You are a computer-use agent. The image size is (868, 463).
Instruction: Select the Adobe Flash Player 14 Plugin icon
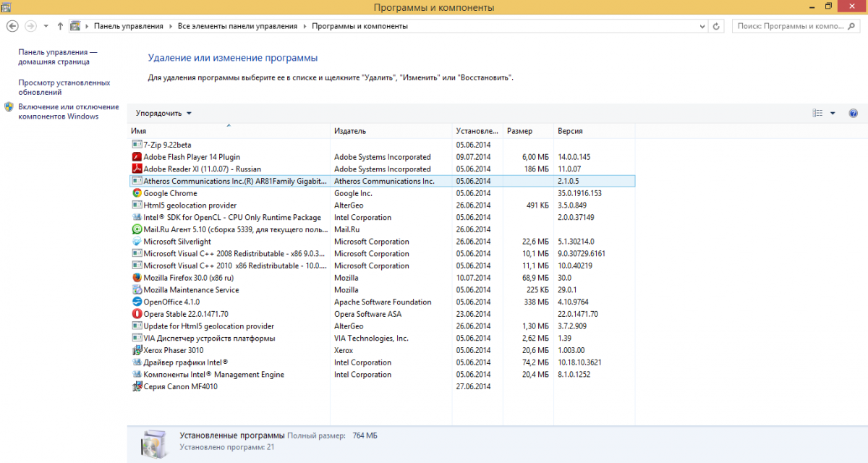pyautogui.click(x=137, y=157)
